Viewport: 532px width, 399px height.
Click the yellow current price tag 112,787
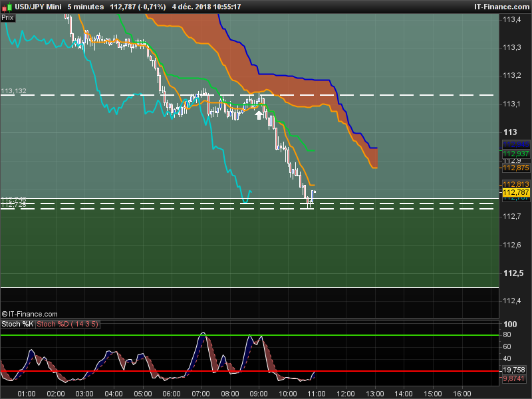pos(516,193)
